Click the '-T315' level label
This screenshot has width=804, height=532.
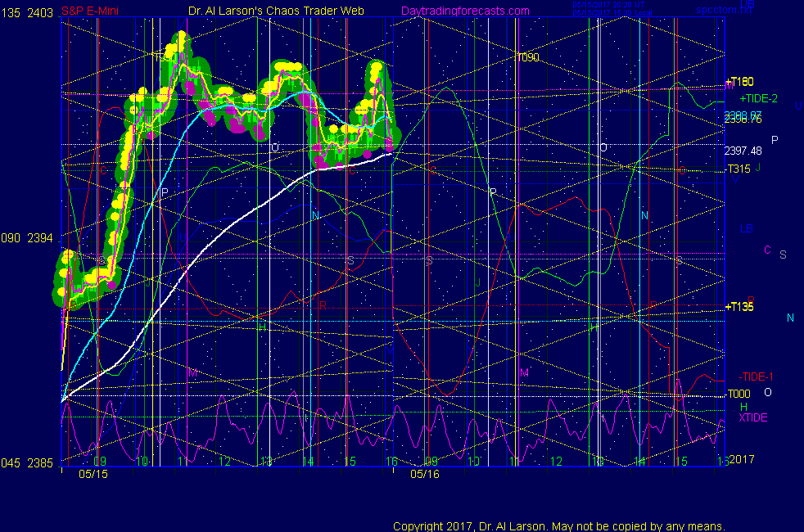[738, 169]
